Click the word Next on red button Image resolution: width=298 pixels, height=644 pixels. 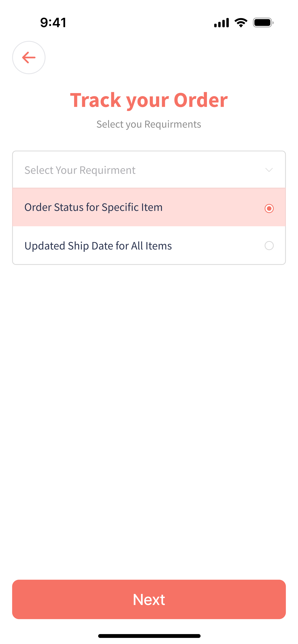click(149, 599)
